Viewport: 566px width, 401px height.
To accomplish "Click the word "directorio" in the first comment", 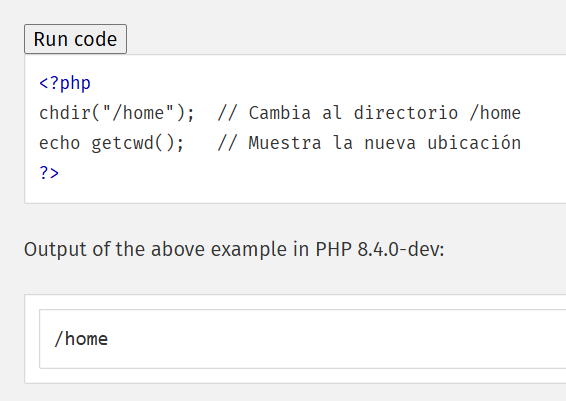I will [406, 113].
